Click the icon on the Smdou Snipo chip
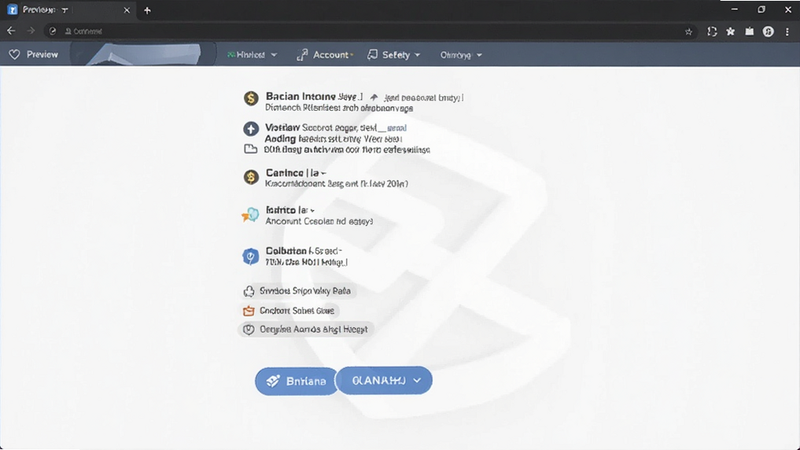800x450 pixels. [248, 291]
